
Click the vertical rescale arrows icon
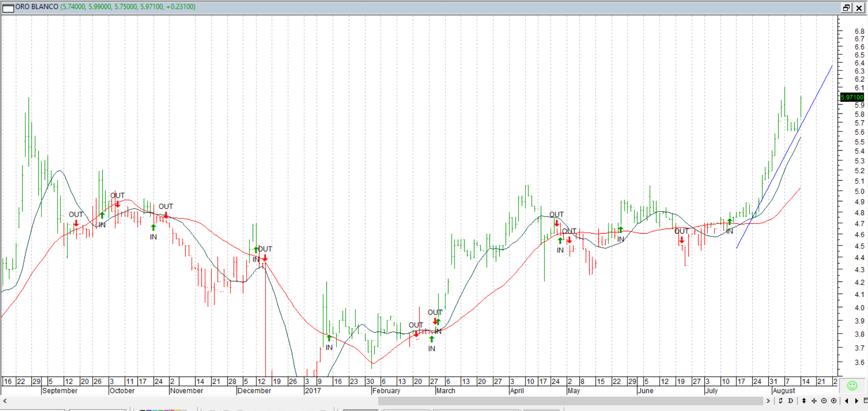tap(804, 401)
